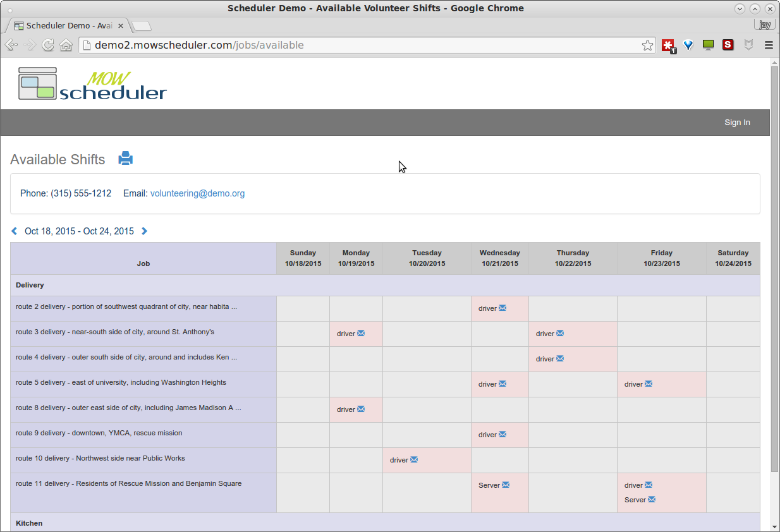
Task: Click the MOW Scheduler logo
Action: click(x=92, y=83)
